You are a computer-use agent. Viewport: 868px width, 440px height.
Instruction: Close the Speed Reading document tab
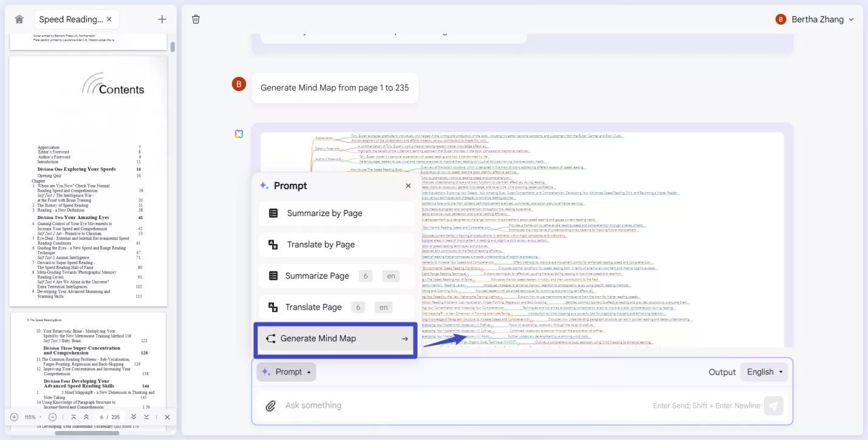pyautogui.click(x=109, y=19)
